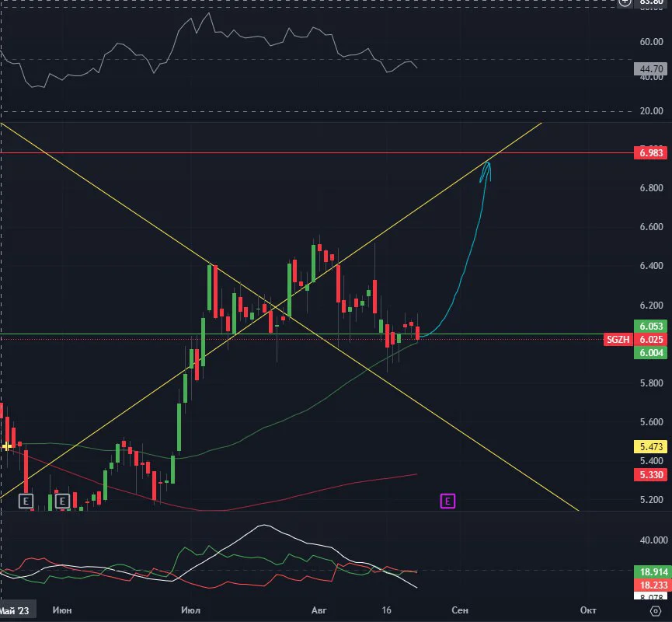Click the plus icon beside 83.80 label
This screenshot has width=672, height=622.
coord(625,2)
